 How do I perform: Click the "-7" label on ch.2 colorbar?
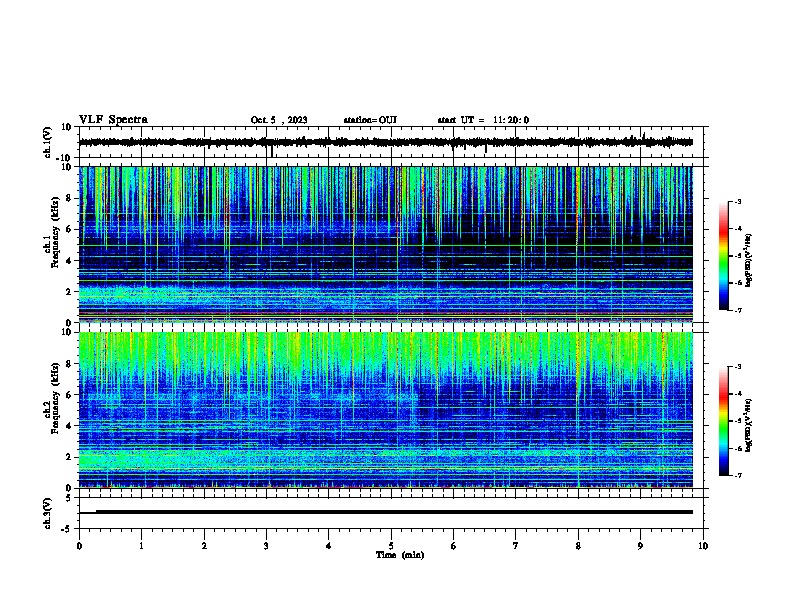pyautogui.click(x=738, y=475)
